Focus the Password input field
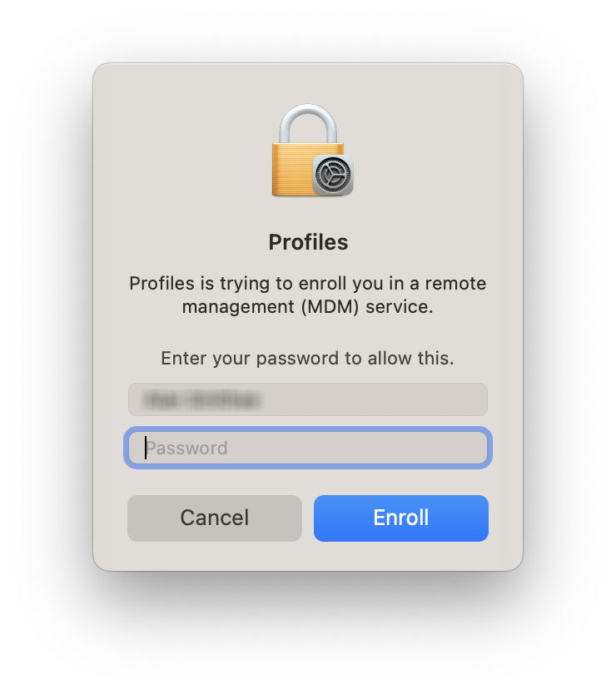616x694 pixels. [308, 448]
